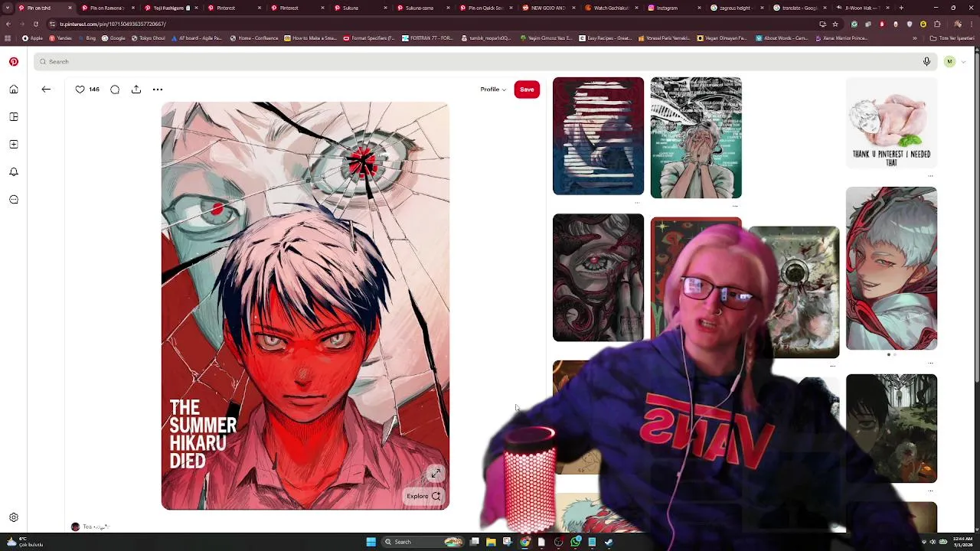Click the browser address bar URL
This screenshot has width=980, height=551.
pos(113,24)
